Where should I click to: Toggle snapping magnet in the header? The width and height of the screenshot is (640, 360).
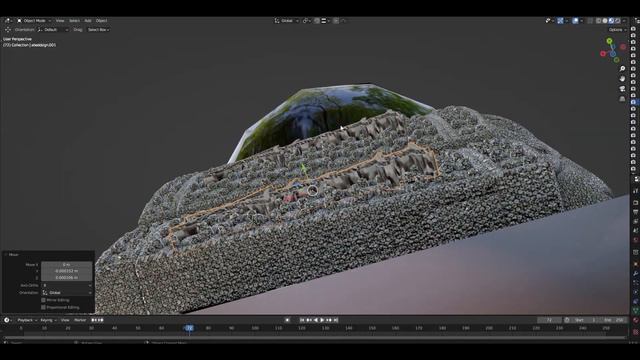317,20
